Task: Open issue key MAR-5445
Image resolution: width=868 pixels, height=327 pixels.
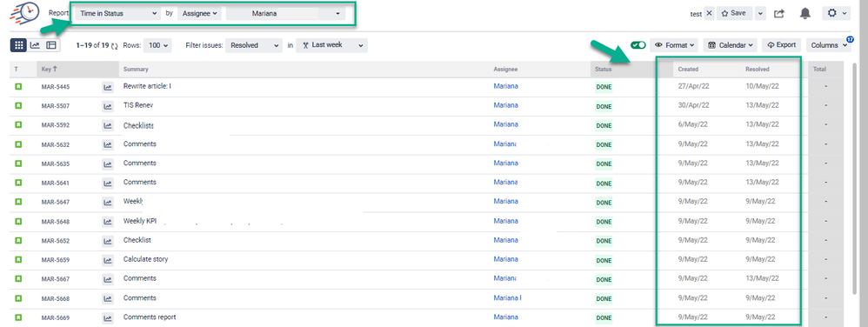Action: coord(56,87)
